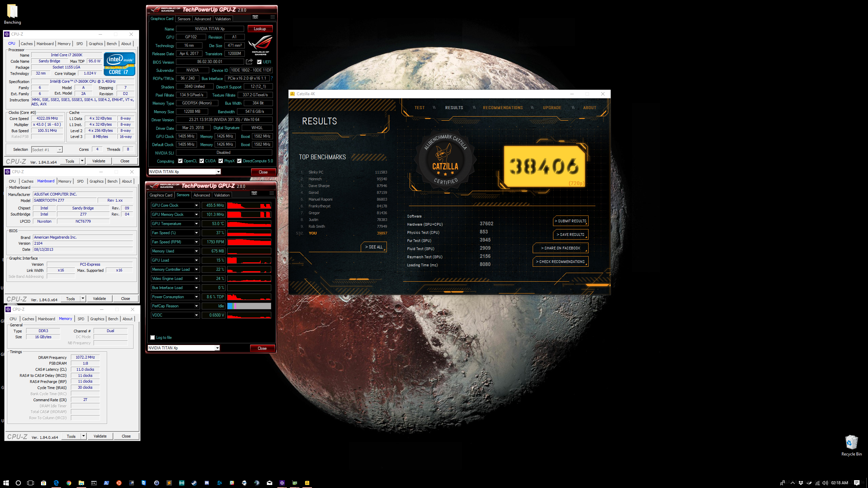
Task: Launch Microsoft Store from taskbar
Action: tap(43, 483)
